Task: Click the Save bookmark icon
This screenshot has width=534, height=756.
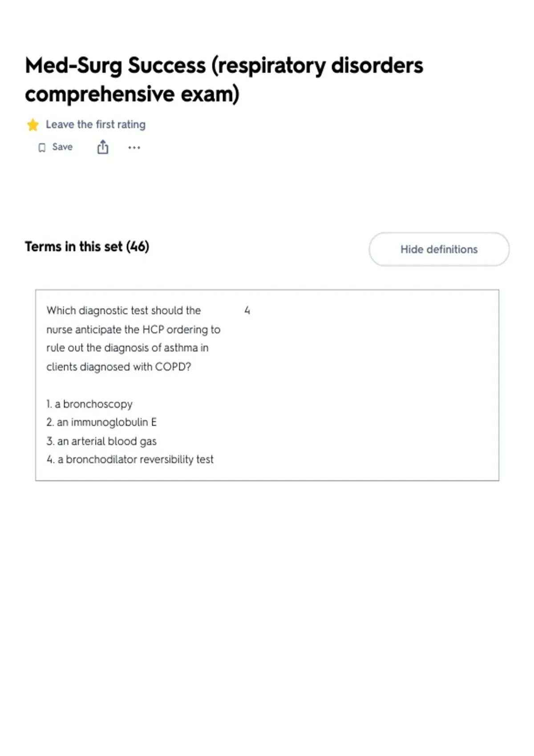Action: tap(42, 148)
